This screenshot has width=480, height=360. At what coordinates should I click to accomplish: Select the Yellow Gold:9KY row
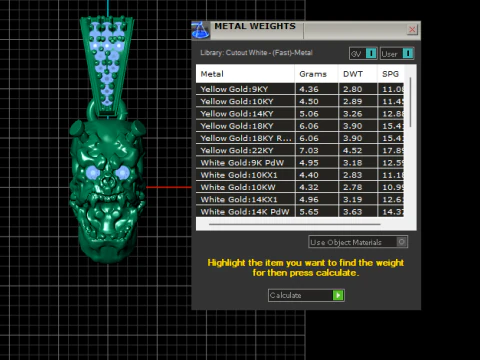coord(300,89)
